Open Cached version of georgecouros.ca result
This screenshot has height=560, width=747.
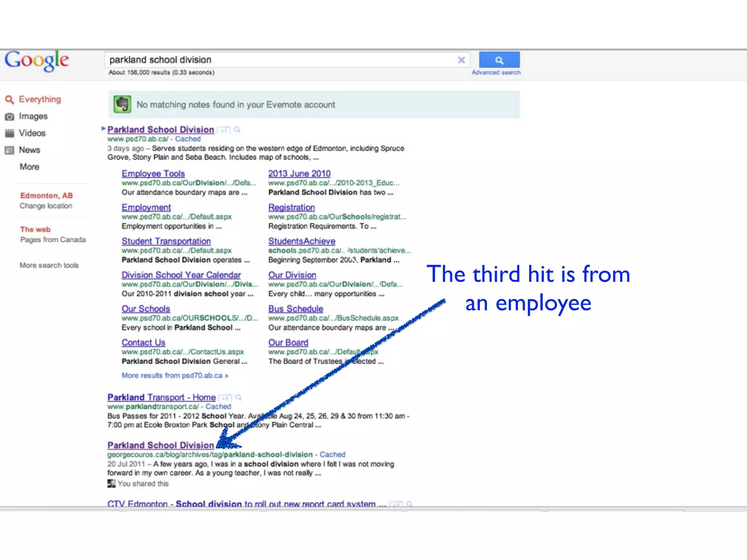point(332,455)
